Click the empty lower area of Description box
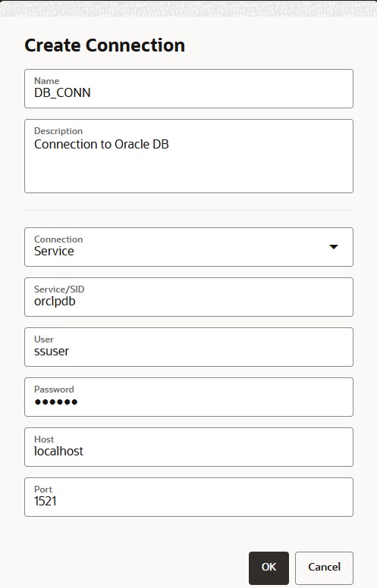Screen dimensions: 377x588 click(188, 174)
